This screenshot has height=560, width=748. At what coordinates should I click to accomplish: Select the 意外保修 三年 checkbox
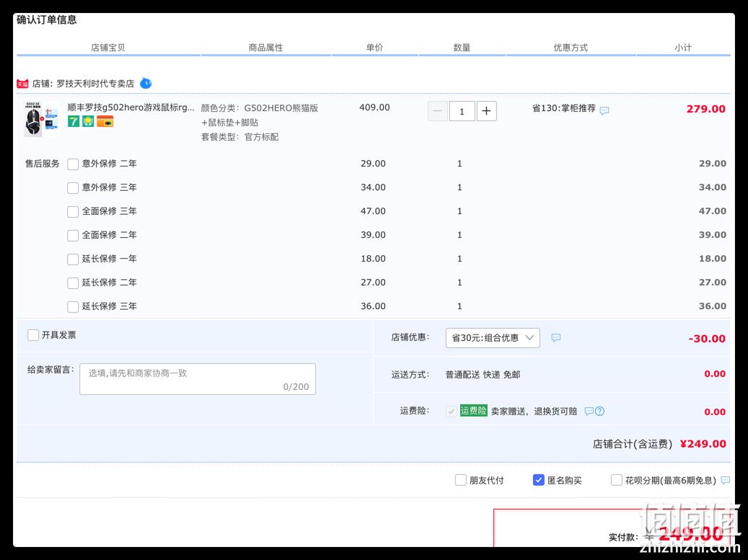[x=73, y=188]
